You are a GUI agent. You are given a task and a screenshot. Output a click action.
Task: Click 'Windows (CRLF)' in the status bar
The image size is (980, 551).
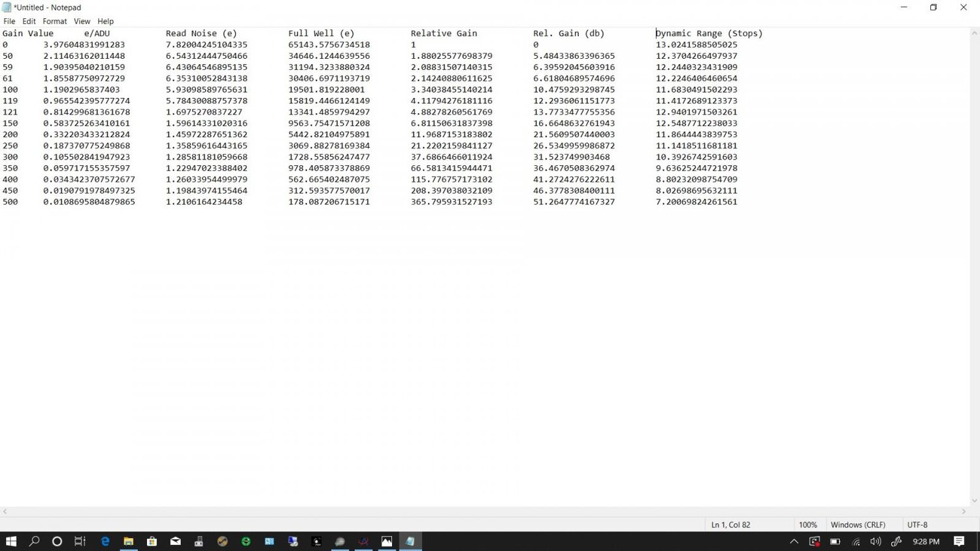point(858,525)
